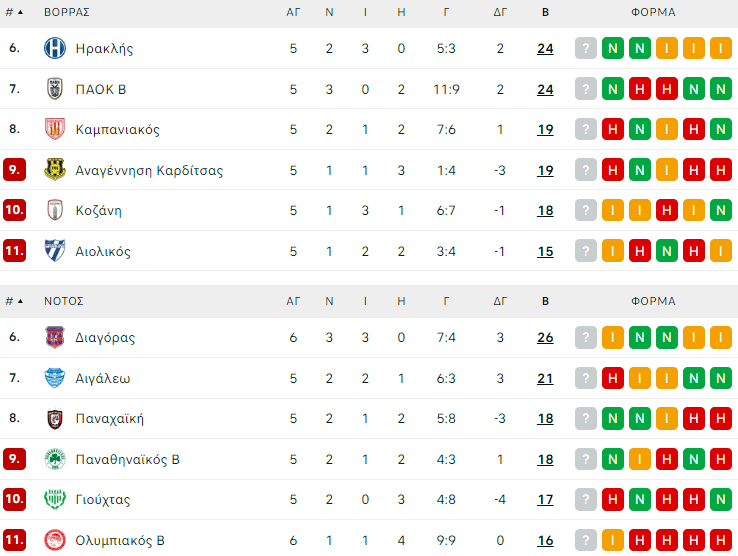The height and width of the screenshot is (556, 738).
Task: Click the upcoming match badge for Αιολικός
Action: (x=586, y=251)
